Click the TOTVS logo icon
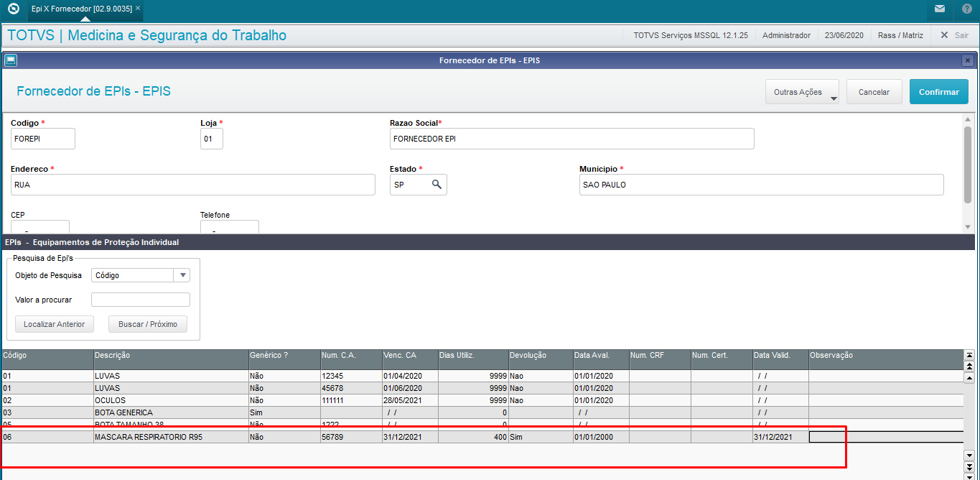Viewport: 980px width, 480px height. point(12,9)
